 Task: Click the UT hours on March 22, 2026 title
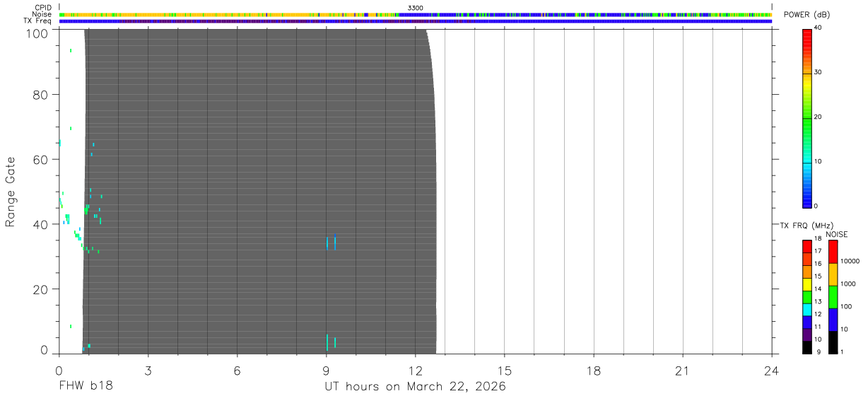tap(415, 387)
